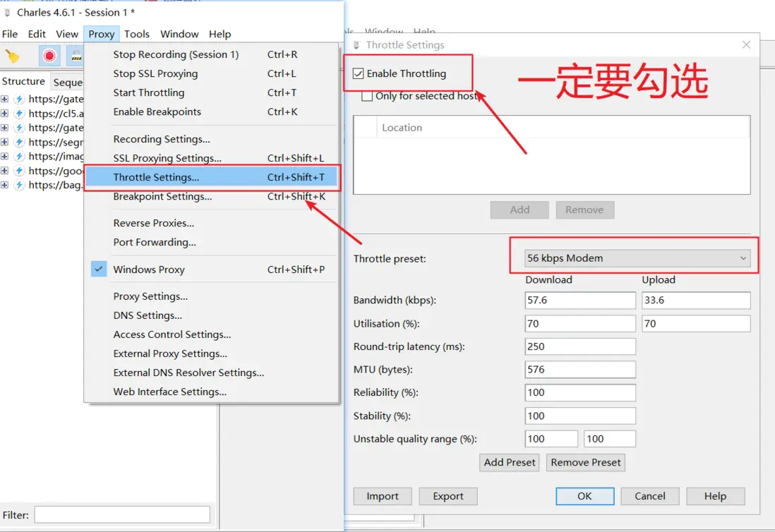Viewport: 775px width, 532px height.
Task: Click the Charles app icon in title bar
Action: [8, 13]
